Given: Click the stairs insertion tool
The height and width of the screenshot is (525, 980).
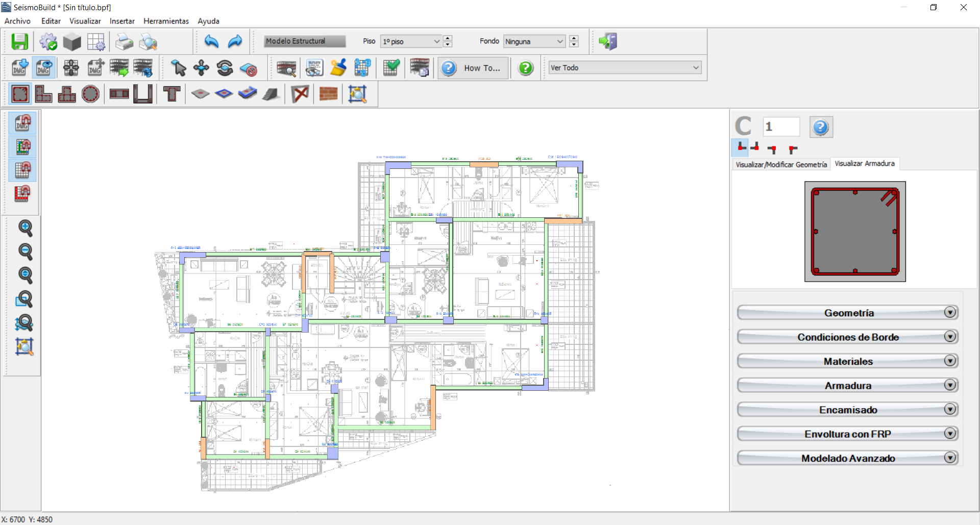Looking at the screenshot, I should point(271,94).
